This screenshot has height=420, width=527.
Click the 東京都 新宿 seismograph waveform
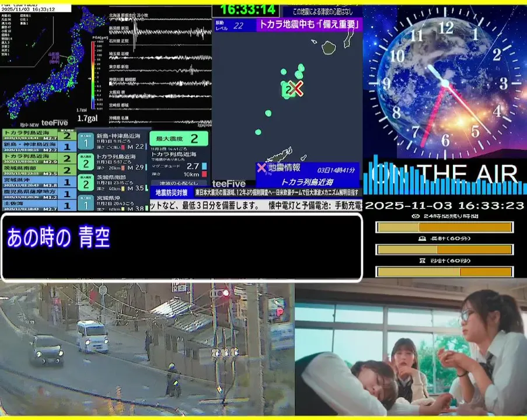pyautogui.click(x=160, y=71)
